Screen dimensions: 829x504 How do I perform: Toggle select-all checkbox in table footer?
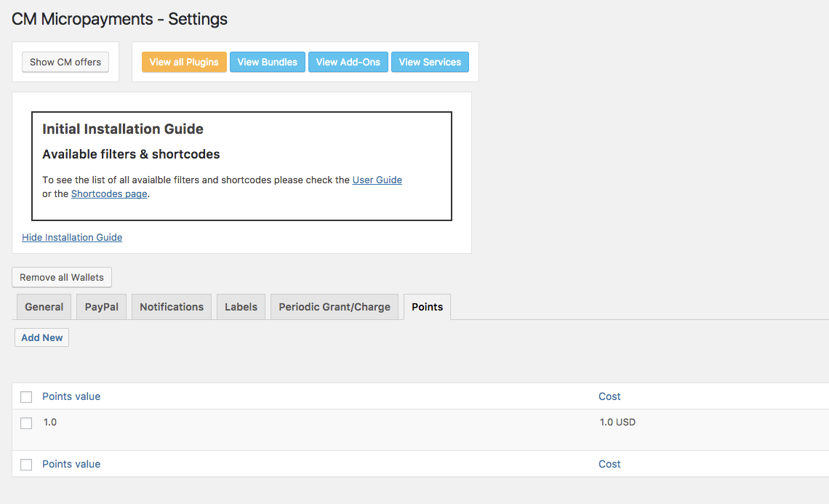click(26, 465)
